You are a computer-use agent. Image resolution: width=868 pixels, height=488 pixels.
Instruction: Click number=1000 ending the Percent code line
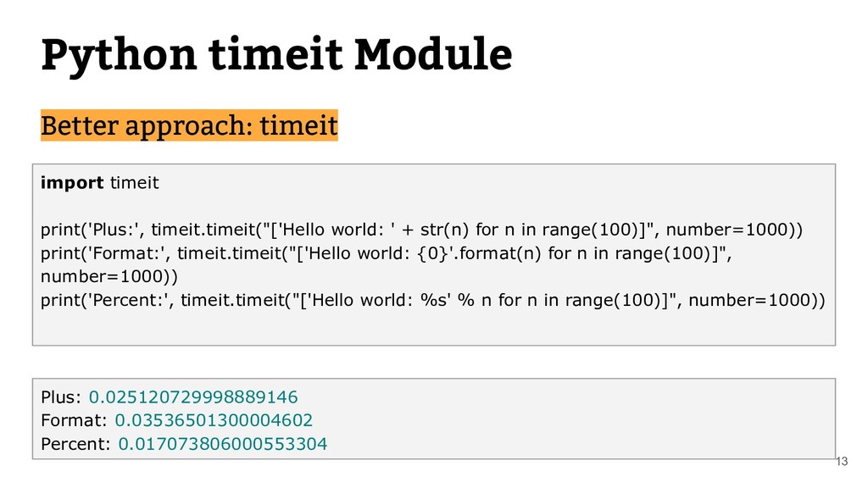click(x=754, y=300)
